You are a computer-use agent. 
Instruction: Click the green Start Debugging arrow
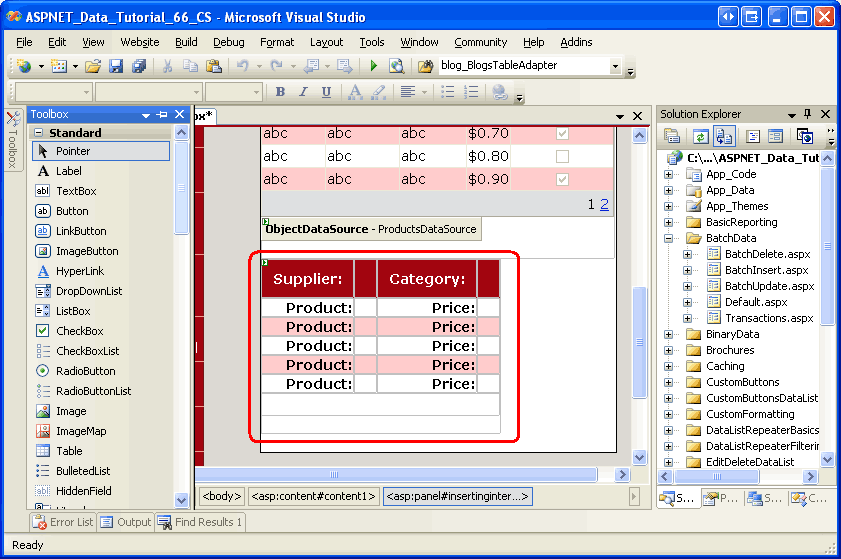[x=373, y=66]
